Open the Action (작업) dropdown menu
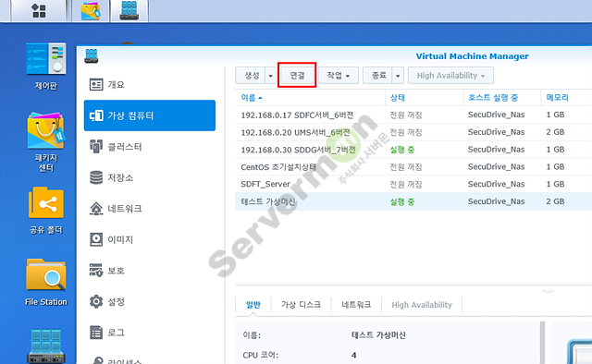 tap(338, 76)
